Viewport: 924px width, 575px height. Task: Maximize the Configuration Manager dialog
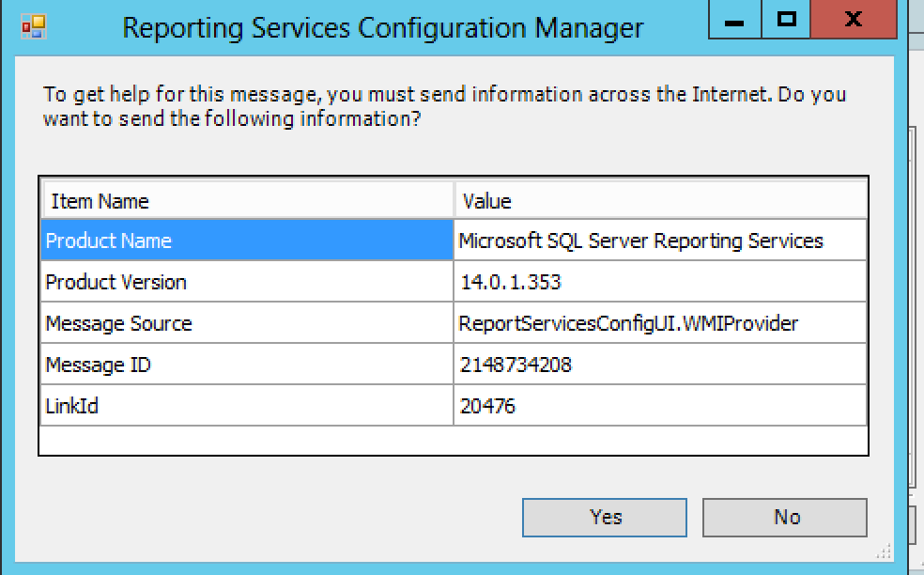pos(786,20)
